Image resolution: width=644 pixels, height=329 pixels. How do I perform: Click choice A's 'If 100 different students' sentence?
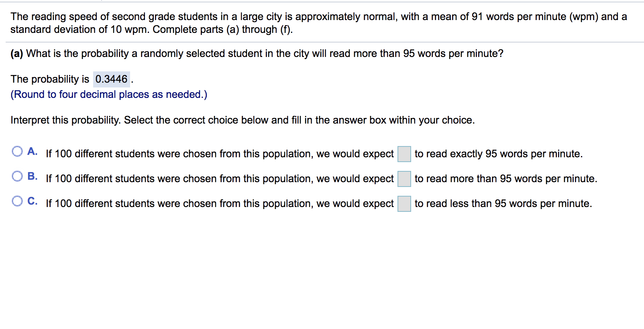[x=220, y=154]
